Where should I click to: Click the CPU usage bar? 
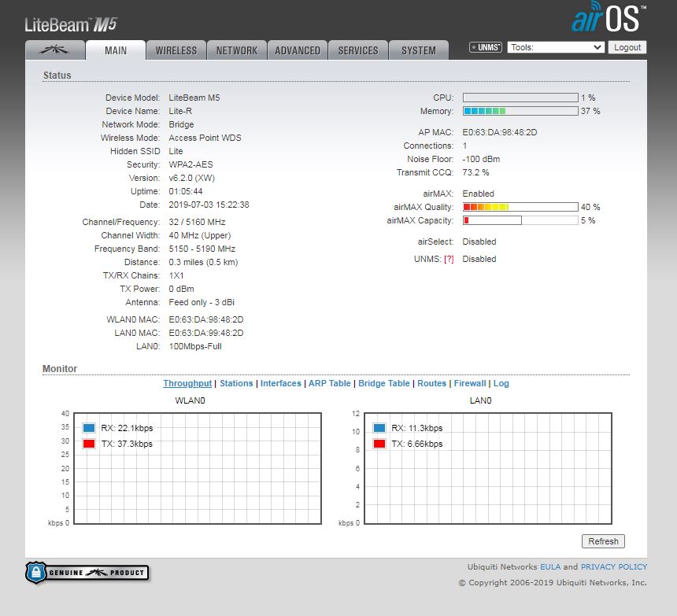[520, 98]
